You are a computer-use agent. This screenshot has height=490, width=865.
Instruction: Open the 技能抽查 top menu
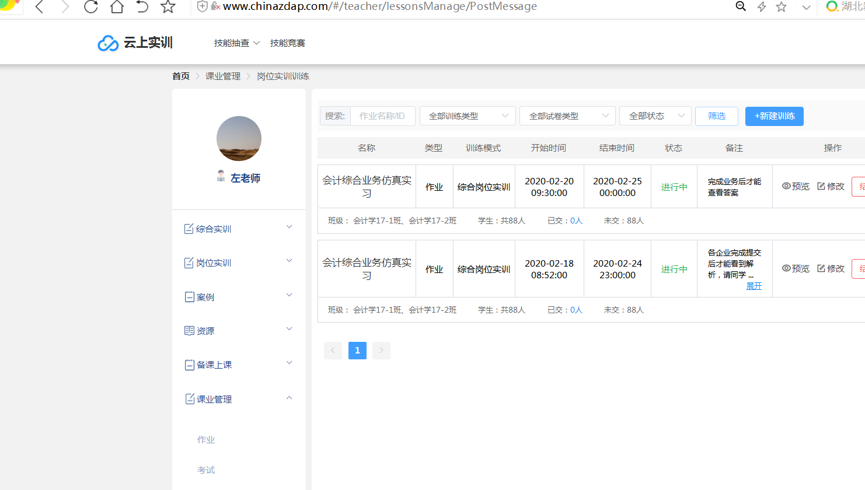click(x=236, y=43)
